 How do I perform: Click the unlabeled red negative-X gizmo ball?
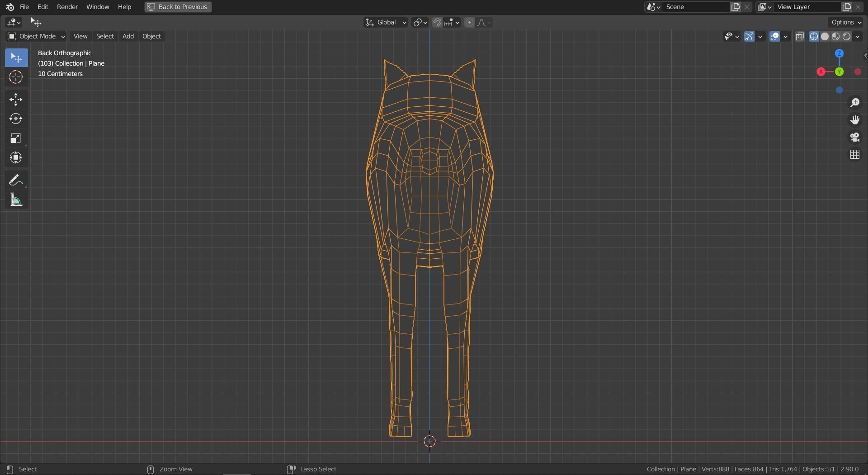[858, 72]
